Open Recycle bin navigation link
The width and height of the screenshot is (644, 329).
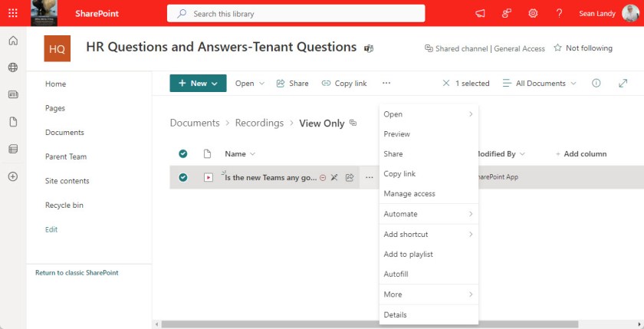pos(64,205)
